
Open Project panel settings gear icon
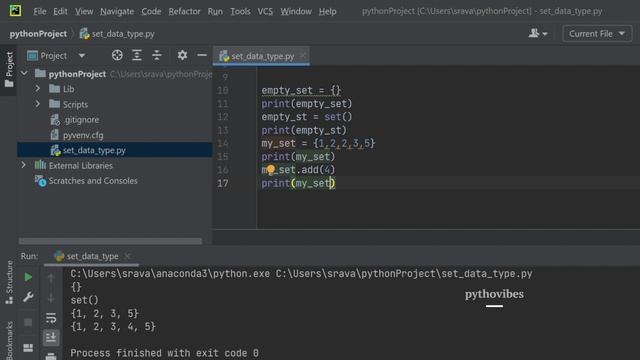tap(182, 55)
